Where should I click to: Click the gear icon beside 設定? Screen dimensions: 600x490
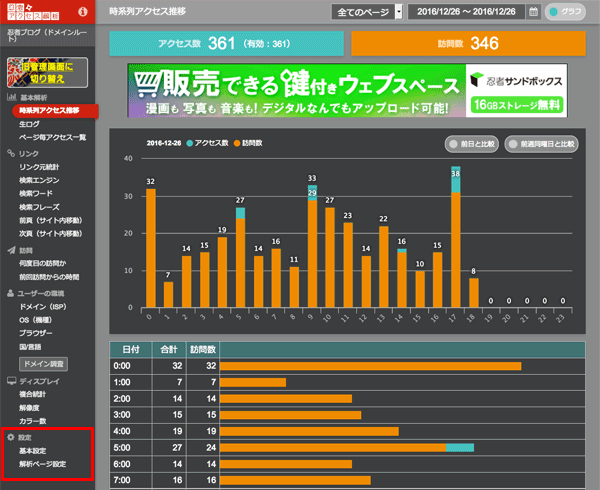point(11,437)
